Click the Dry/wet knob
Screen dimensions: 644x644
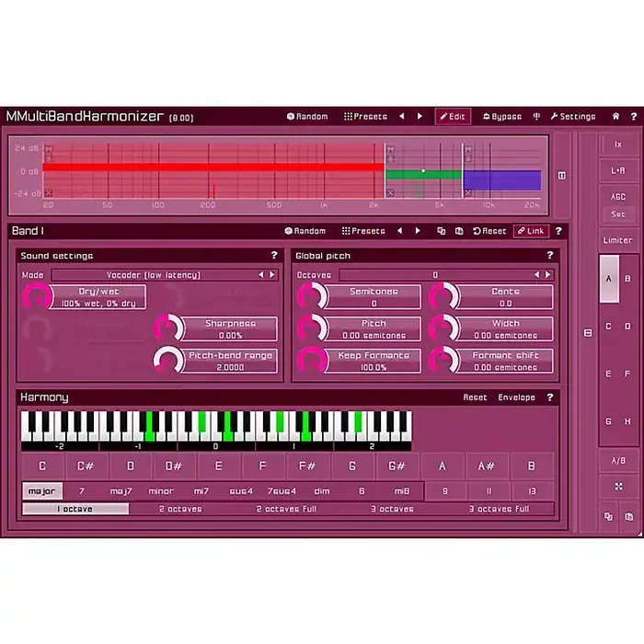[x=37, y=296]
